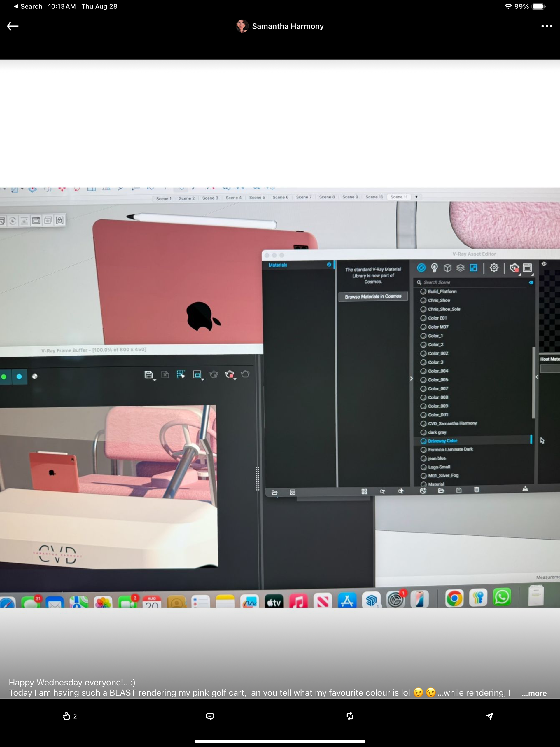Toggle the cyan channel dot in Frame Buffer
Image resolution: width=560 pixels, height=747 pixels.
(x=19, y=376)
